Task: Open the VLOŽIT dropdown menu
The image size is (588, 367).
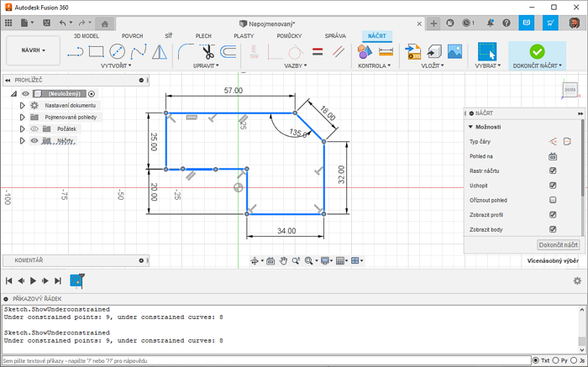Action: [x=433, y=66]
